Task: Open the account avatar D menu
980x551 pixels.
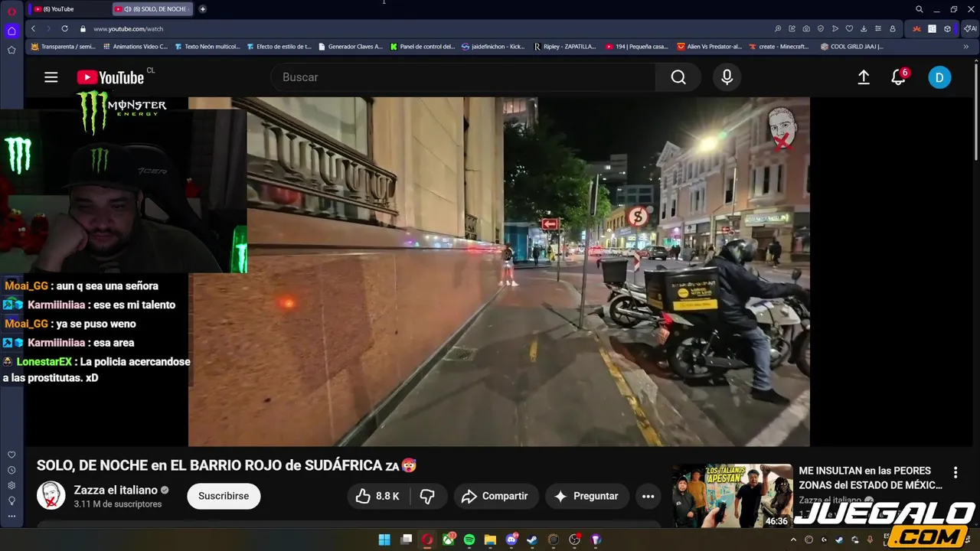Action: 939,77
